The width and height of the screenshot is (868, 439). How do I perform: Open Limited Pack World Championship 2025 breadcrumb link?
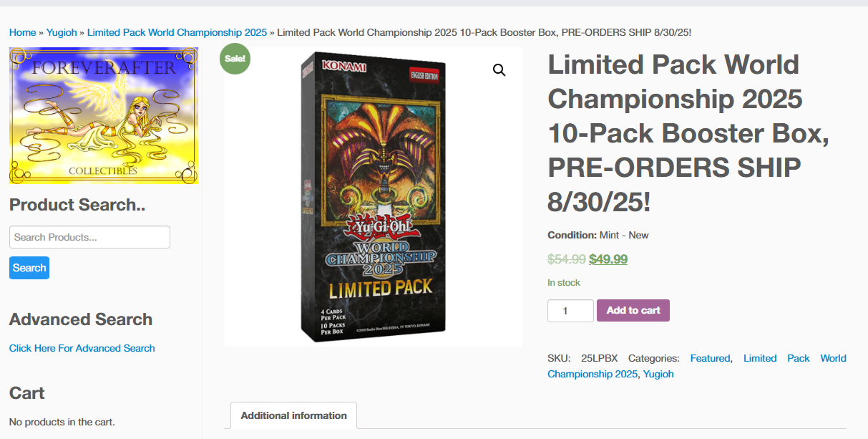[177, 32]
